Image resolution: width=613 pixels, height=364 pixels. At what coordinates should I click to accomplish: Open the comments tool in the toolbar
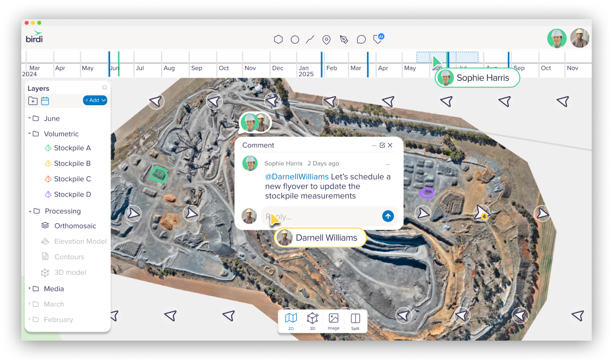(x=361, y=39)
